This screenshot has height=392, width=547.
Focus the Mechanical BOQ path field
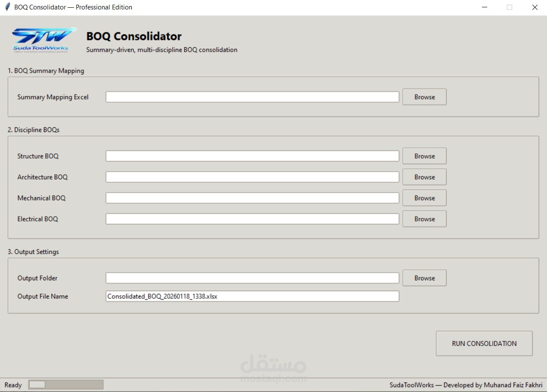coord(252,198)
